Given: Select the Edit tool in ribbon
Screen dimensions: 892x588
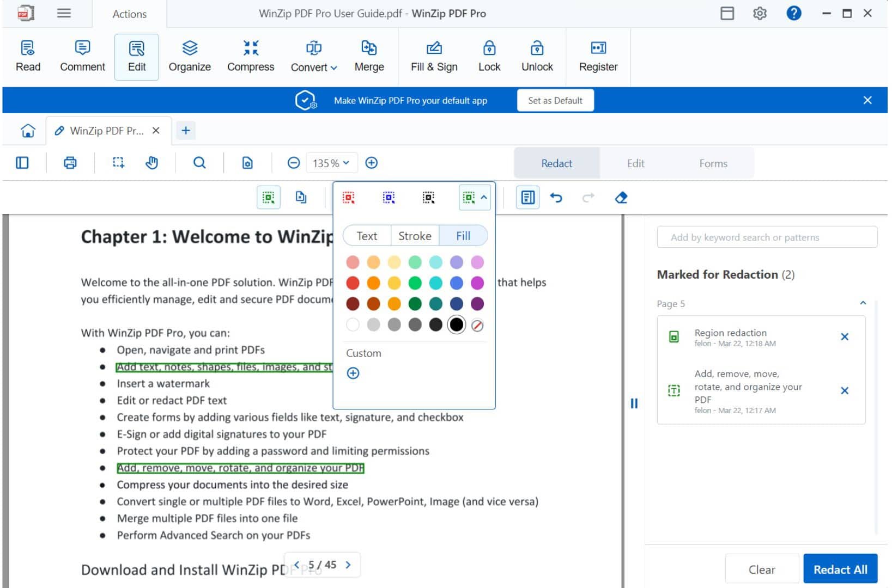Looking at the screenshot, I should 137,57.
